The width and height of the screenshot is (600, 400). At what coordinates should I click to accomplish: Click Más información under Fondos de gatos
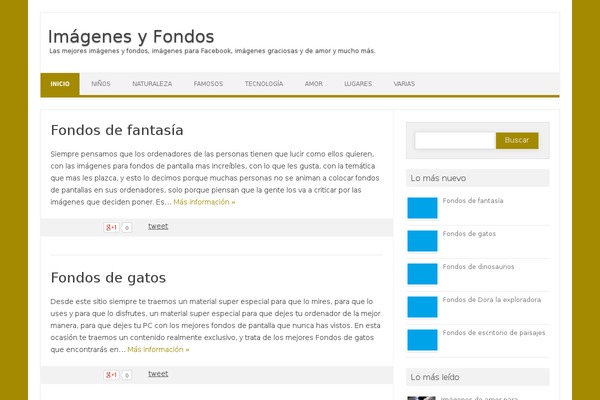coord(158,349)
